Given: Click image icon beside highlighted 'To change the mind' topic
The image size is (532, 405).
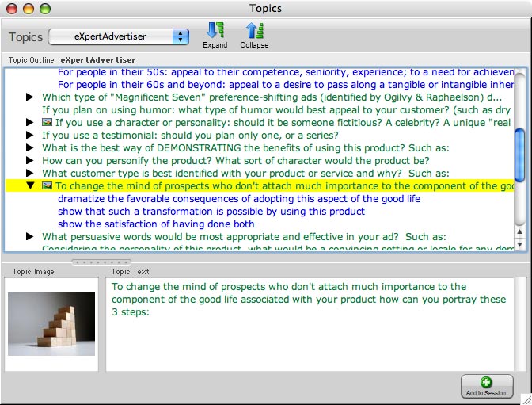Looking at the screenshot, I should tap(47, 186).
